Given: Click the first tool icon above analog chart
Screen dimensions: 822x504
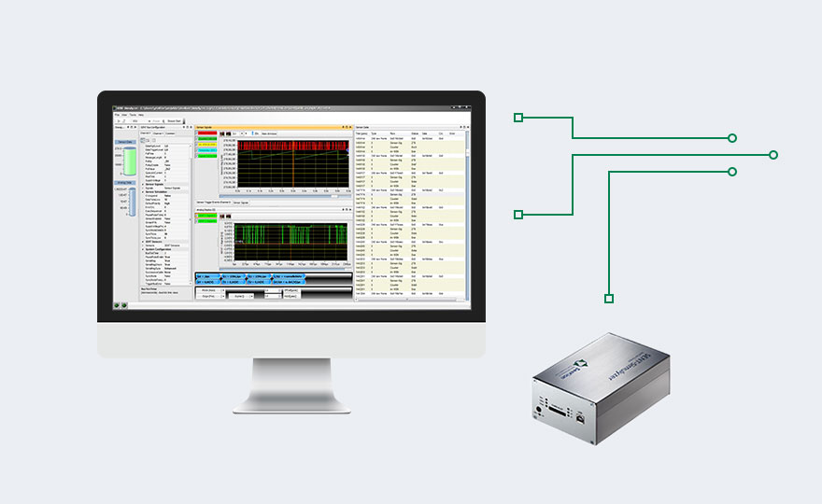Looking at the screenshot, I should [221, 216].
